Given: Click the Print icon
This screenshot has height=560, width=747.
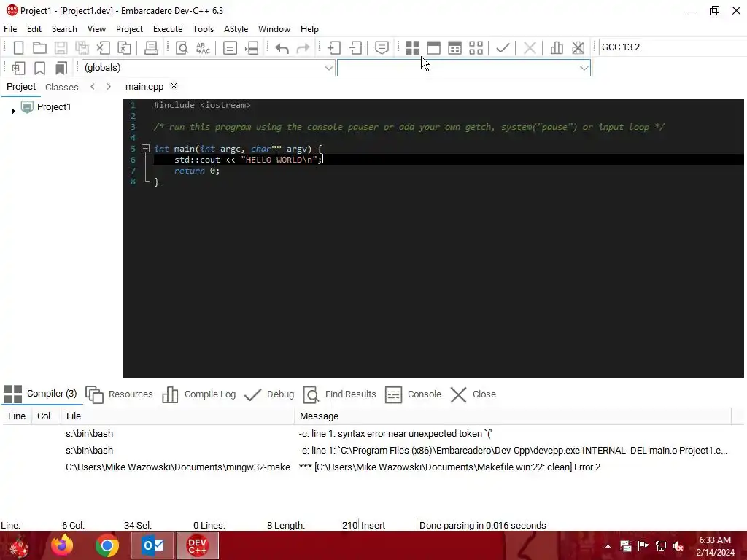Looking at the screenshot, I should [x=151, y=47].
